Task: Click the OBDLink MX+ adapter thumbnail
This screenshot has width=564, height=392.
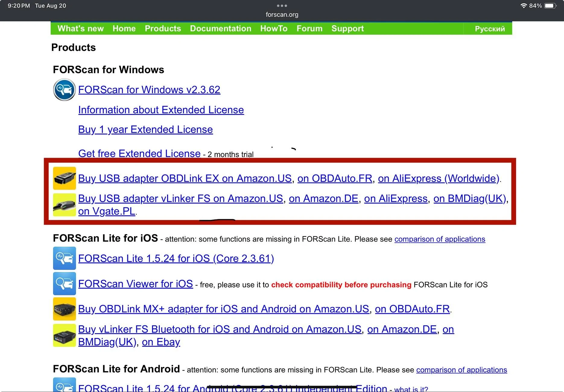Action: pyautogui.click(x=64, y=309)
